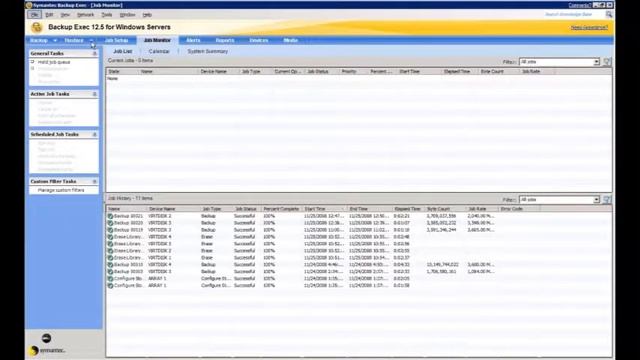Image resolution: width=640 pixels, height=360 pixels.
Task: Sort Job History by the Percent Complete column
Action: (282, 209)
